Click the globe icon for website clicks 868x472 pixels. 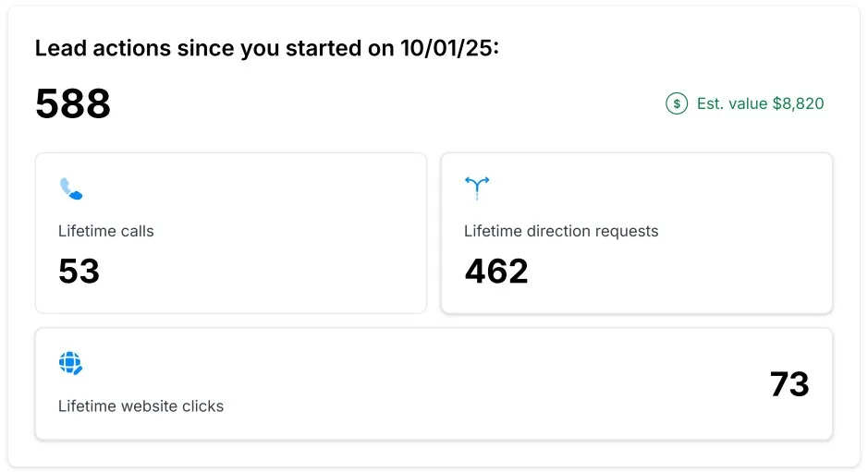(70, 363)
